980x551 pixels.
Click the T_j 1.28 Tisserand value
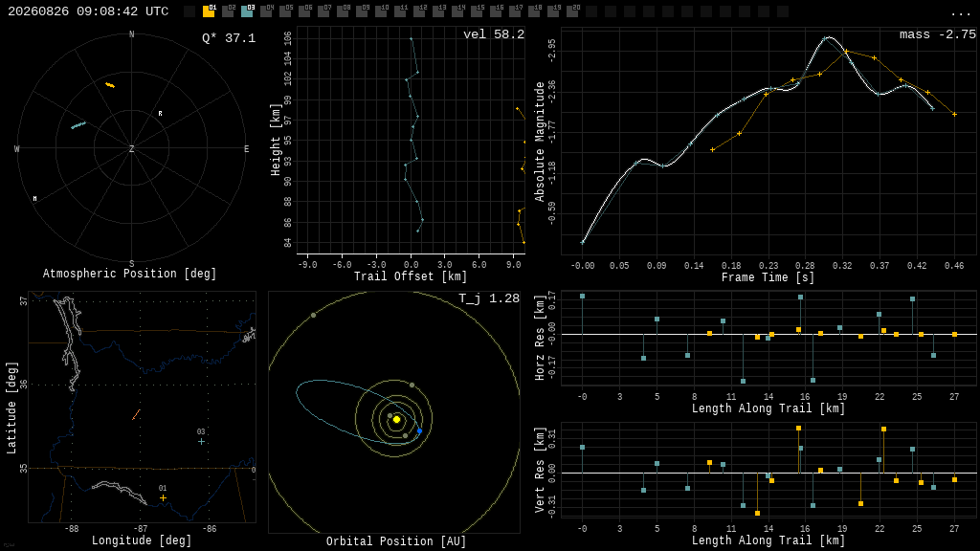click(489, 298)
